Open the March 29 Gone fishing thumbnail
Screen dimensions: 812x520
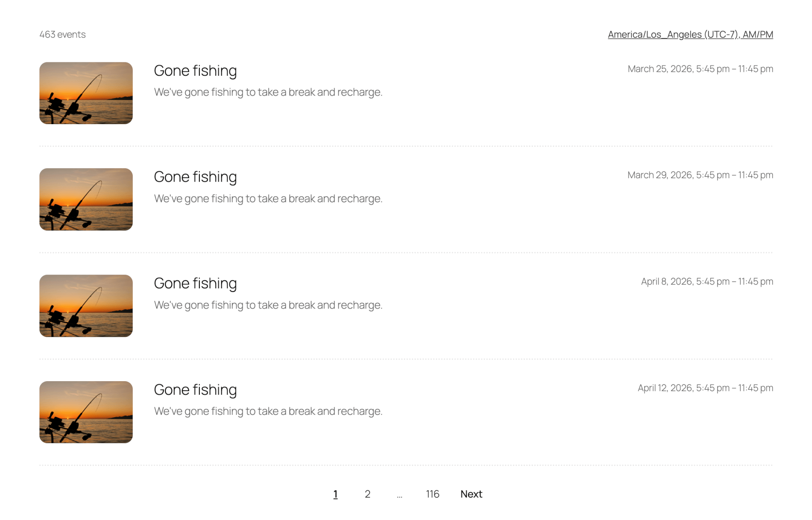coord(86,199)
